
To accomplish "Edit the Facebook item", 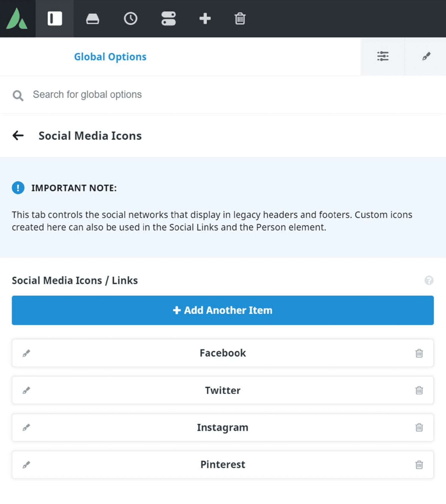I will point(26,353).
